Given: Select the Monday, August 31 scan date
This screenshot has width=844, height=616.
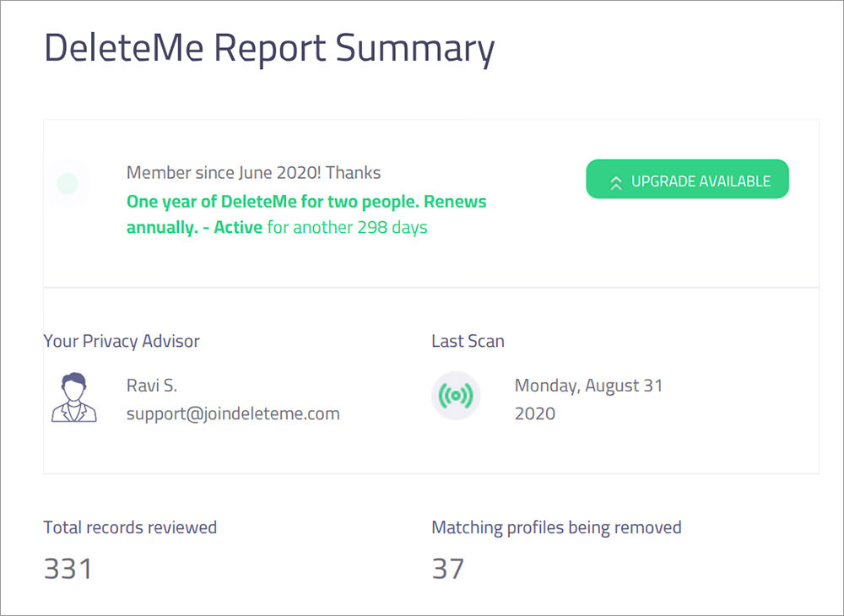Looking at the screenshot, I should click(x=588, y=386).
